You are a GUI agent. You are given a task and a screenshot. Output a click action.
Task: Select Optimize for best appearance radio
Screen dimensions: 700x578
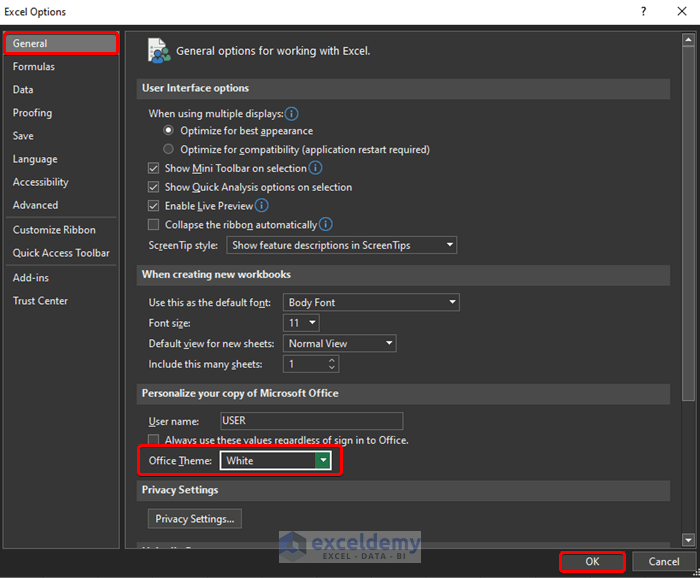pyautogui.click(x=168, y=130)
